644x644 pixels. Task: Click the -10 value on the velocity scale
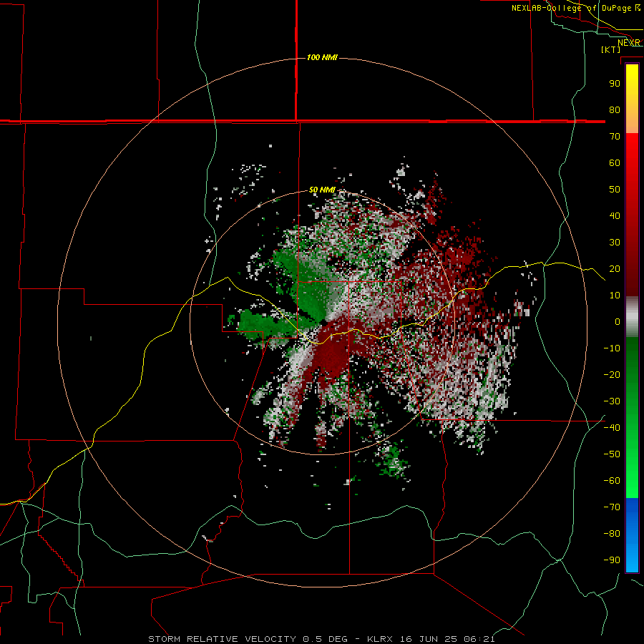pyautogui.click(x=612, y=348)
